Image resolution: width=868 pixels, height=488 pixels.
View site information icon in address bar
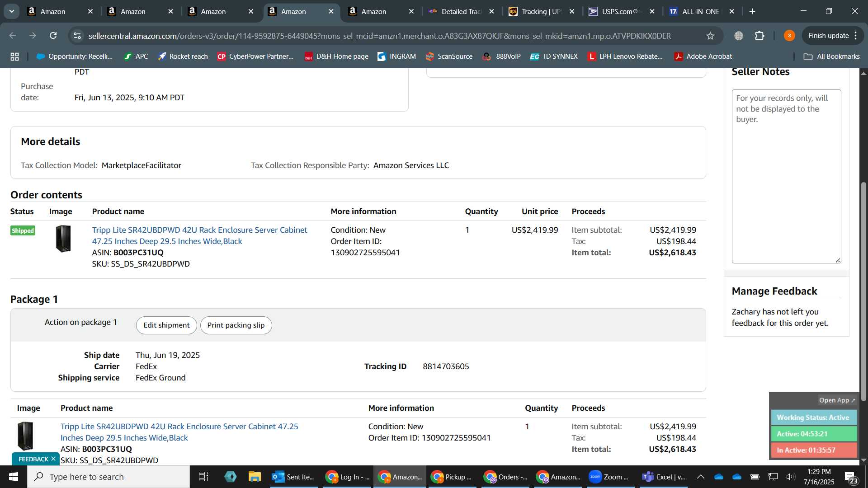[x=77, y=36]
